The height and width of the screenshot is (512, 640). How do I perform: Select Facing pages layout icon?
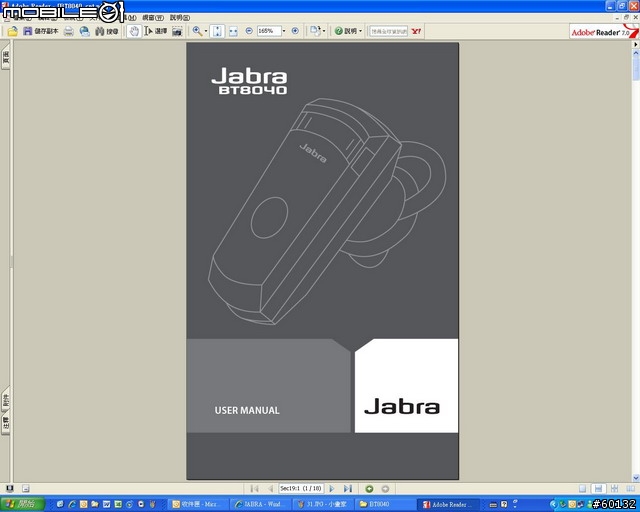631,489
